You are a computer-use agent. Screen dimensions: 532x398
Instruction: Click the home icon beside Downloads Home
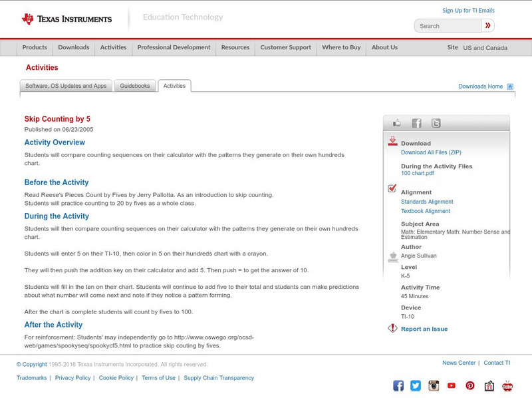pos(510,87)
